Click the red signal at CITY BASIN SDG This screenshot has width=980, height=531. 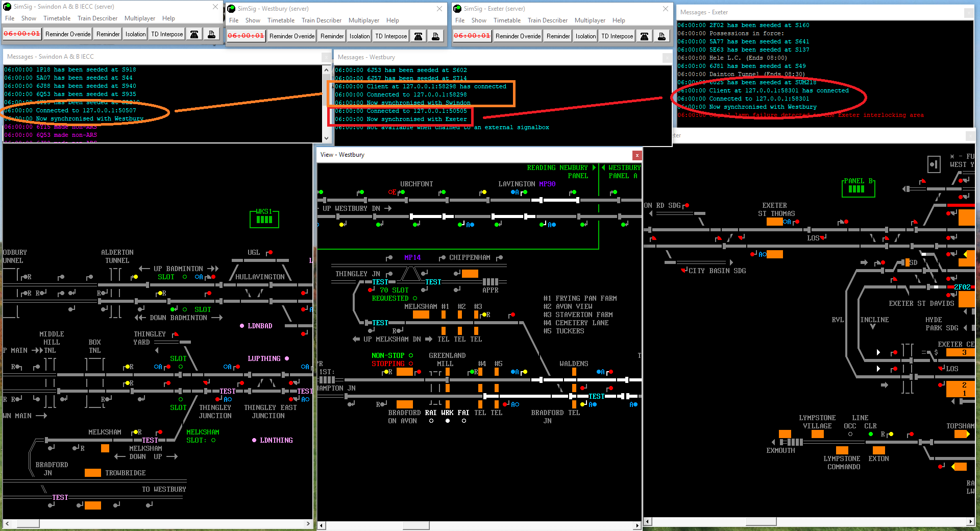pyautogui.click(x=683, y=270)
